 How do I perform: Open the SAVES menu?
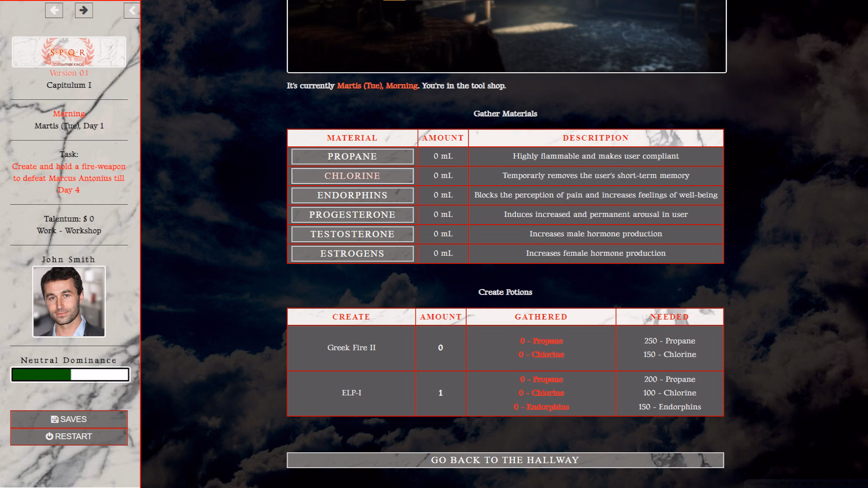[69, 419]
